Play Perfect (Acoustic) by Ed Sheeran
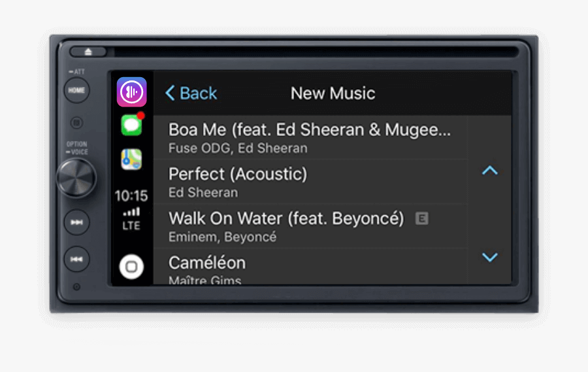588x372 pixels. coord(310,182)
